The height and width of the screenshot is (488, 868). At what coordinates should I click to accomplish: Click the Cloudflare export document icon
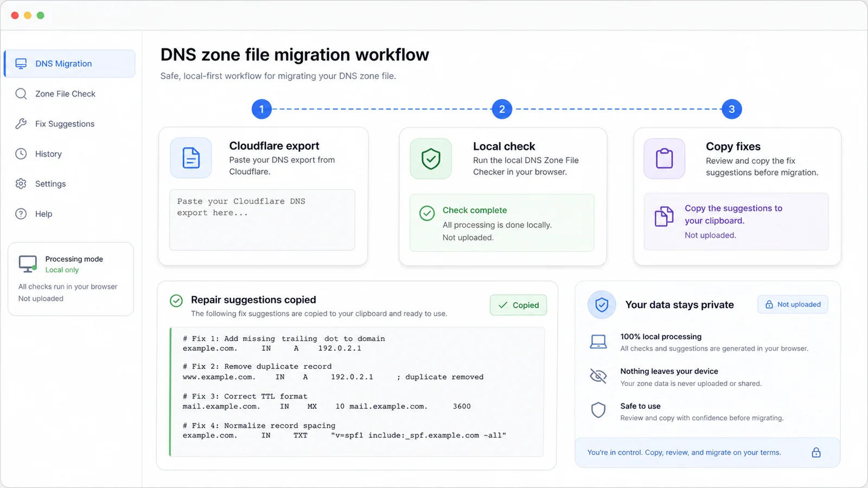pyautogui.click(x=191, y=158)
